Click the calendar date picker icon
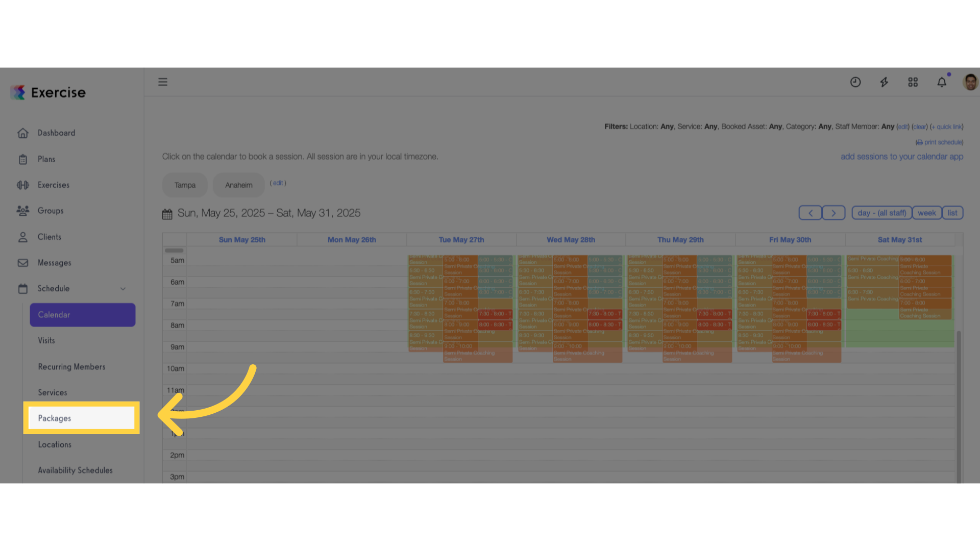This screenshot has width=980, height=551. tap(167, 214)
